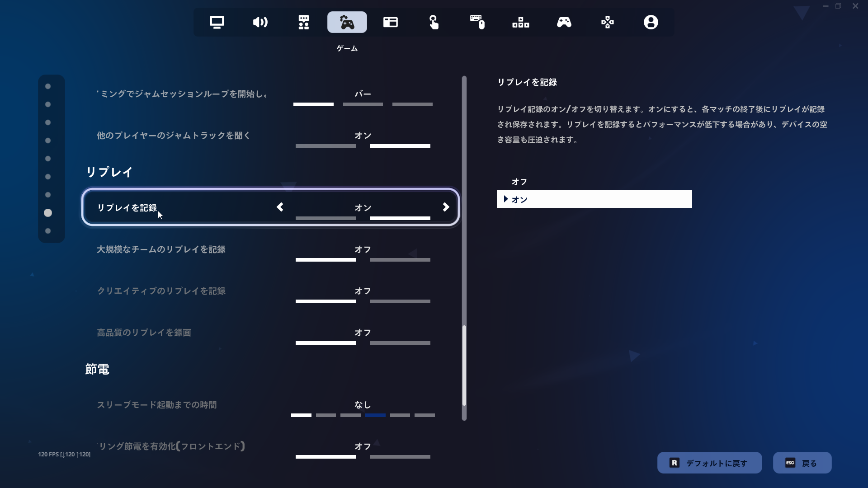This screenshot has width=868, height=488.
Task: Open the network hierarchy settings icon
Action: pos(521,22)
